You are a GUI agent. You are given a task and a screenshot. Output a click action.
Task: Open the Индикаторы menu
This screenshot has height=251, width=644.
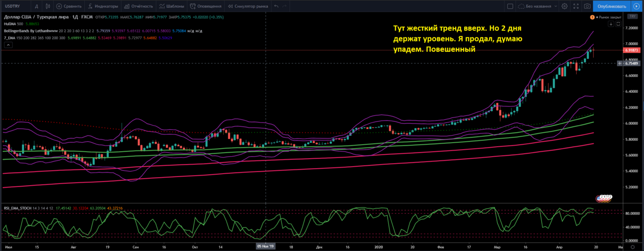104,6
